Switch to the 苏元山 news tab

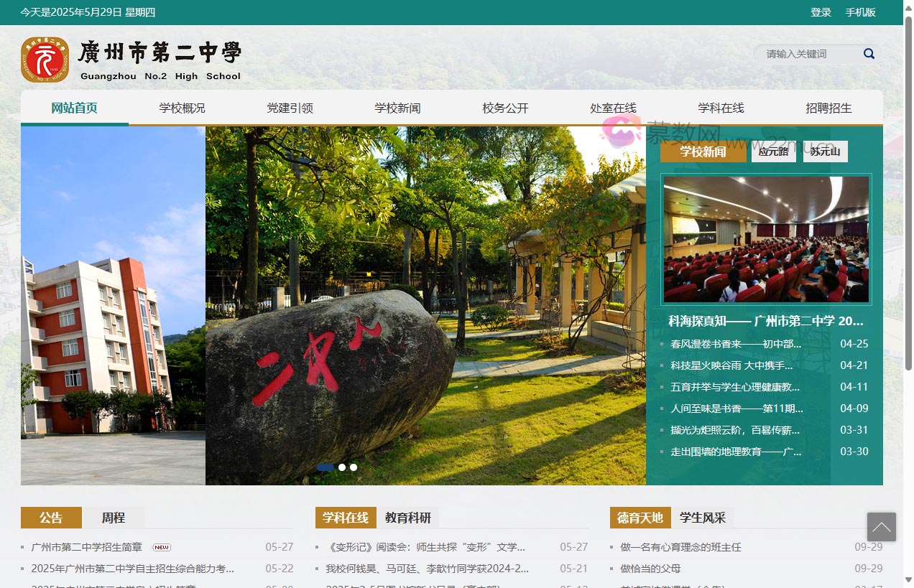point(825,151)
